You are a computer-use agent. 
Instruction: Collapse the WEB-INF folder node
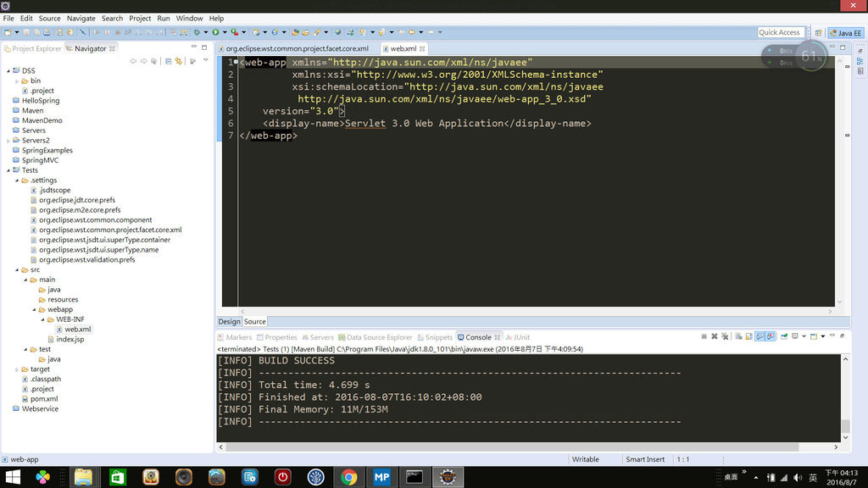(42, 319)
